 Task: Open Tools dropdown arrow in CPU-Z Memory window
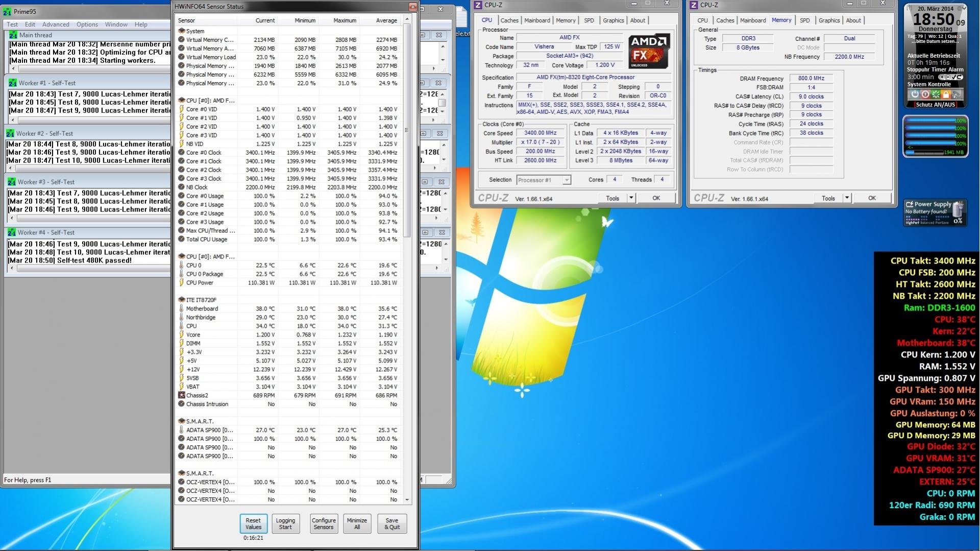point(847,198)
